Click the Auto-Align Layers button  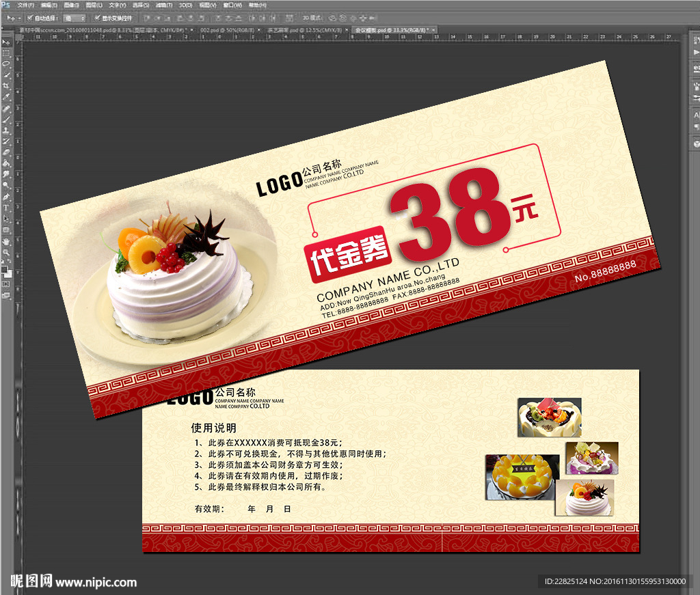(289, 18)
